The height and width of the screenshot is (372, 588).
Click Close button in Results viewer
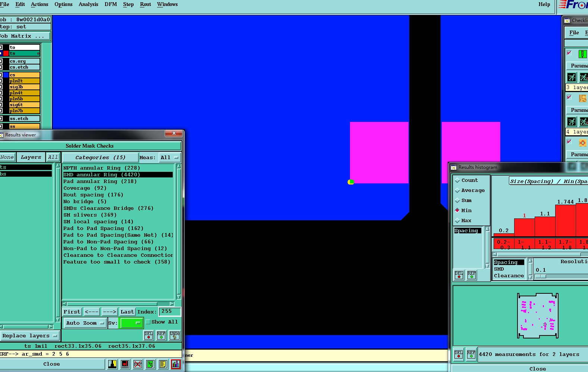point(51,364)
